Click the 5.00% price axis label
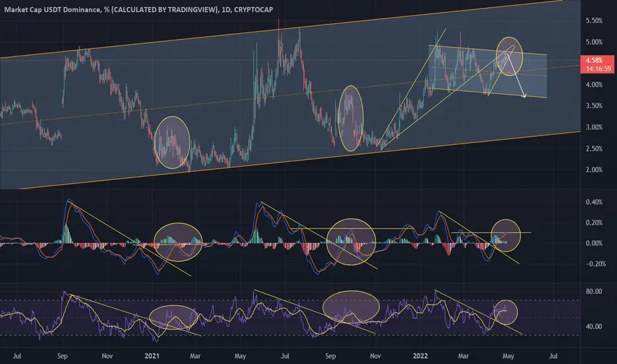This screenshot has height=364, width=617. point(594,42)
